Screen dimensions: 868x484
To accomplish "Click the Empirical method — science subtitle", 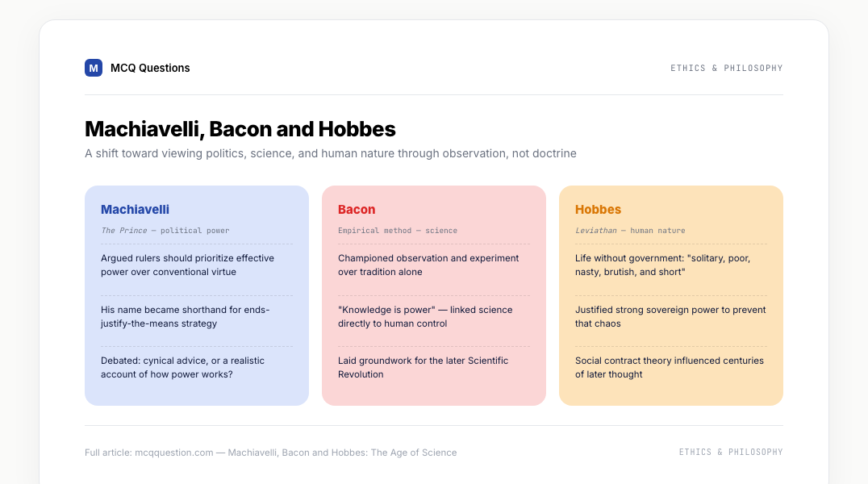I will click(398, 231).
